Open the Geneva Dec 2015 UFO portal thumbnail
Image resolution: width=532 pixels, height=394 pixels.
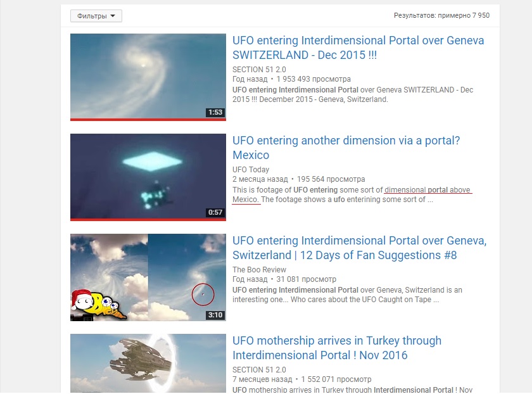tap(148, 77)
